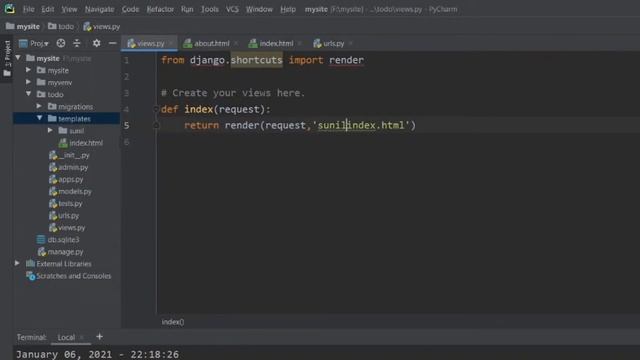This screenshot has height=360, width=640.
Task: Click the templates folder icon
Action: pos(52,118)
